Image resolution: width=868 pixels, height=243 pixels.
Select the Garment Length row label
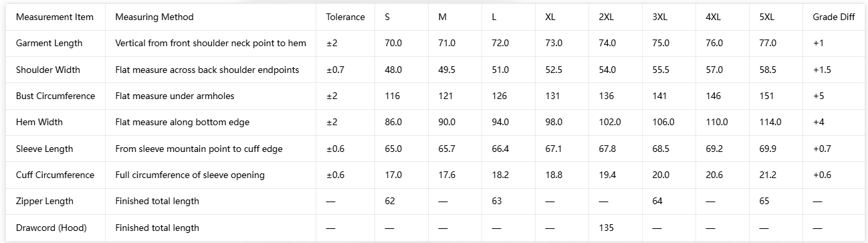49,43
